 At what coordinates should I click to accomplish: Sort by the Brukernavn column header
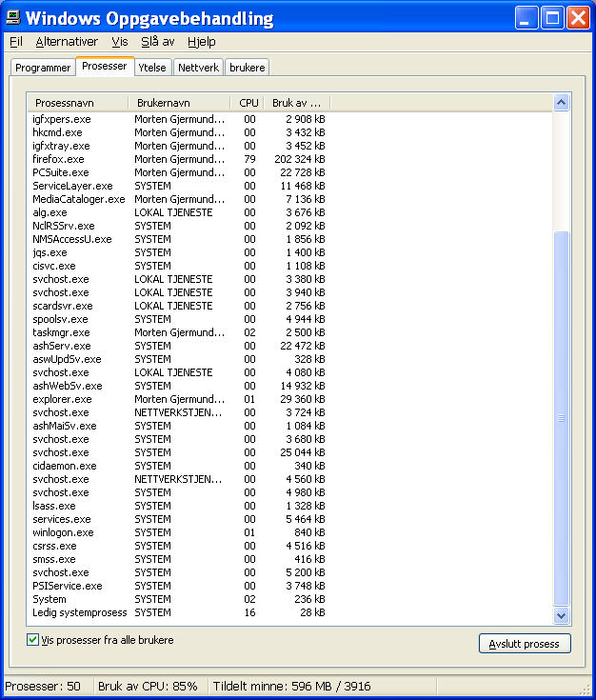(179, 103)
